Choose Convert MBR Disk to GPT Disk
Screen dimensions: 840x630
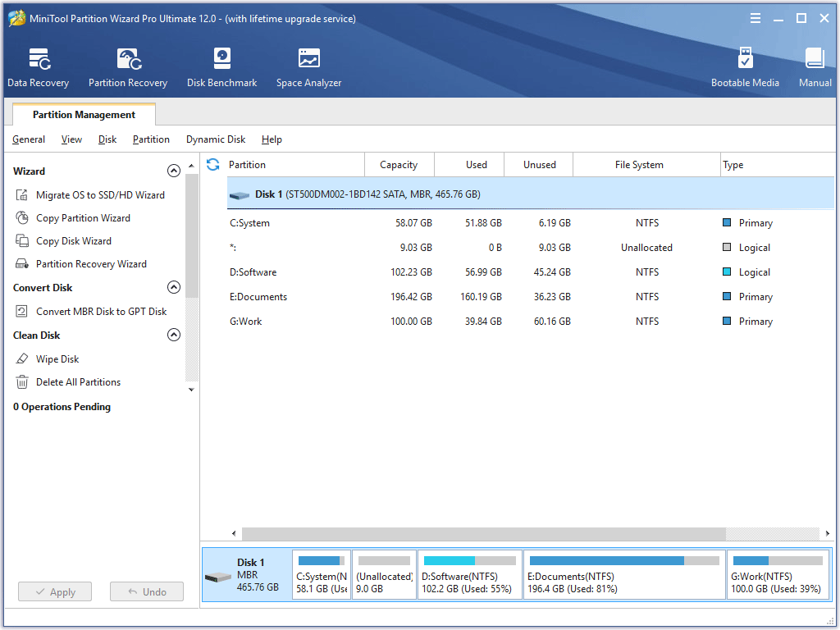101,311
